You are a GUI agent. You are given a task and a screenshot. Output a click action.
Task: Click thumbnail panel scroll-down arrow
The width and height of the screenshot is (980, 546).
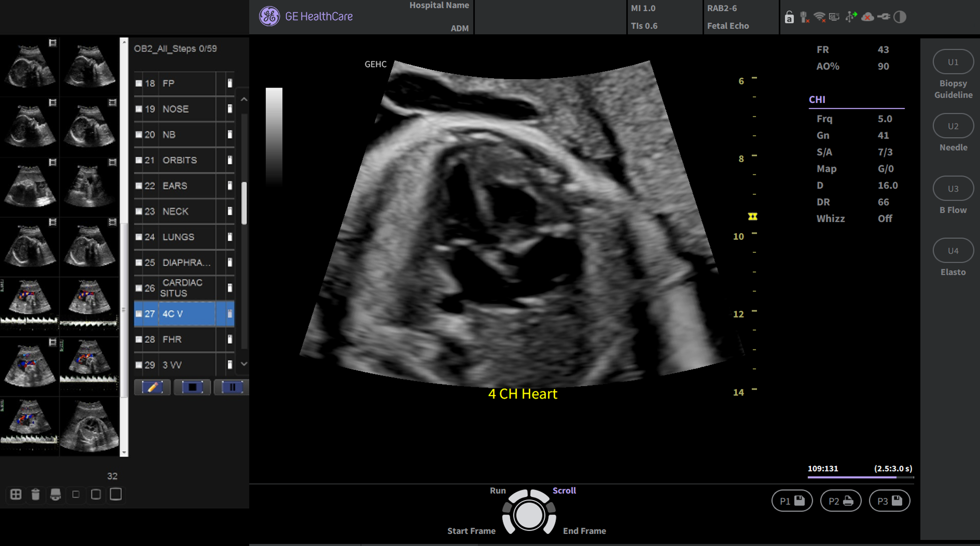[124, 452]
